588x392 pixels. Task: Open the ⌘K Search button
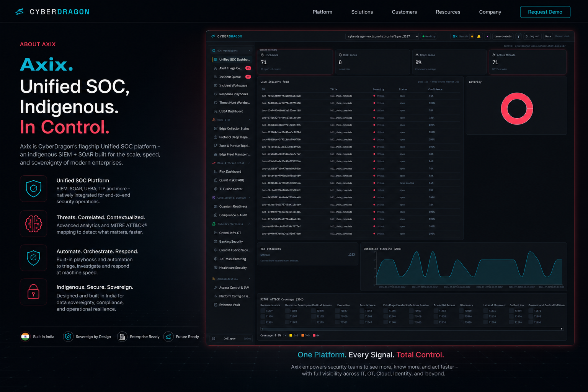[460, 36]
